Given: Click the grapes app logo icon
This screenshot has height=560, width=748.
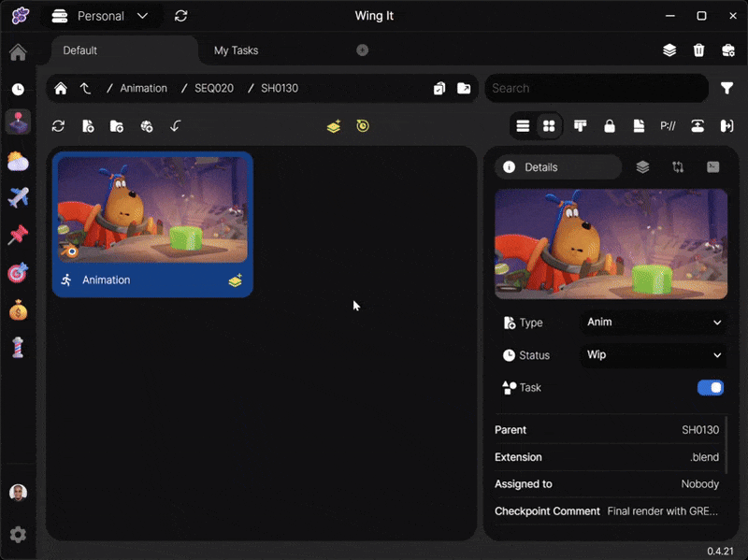Looking at the screenshot, I should click(x=20, y=15).
